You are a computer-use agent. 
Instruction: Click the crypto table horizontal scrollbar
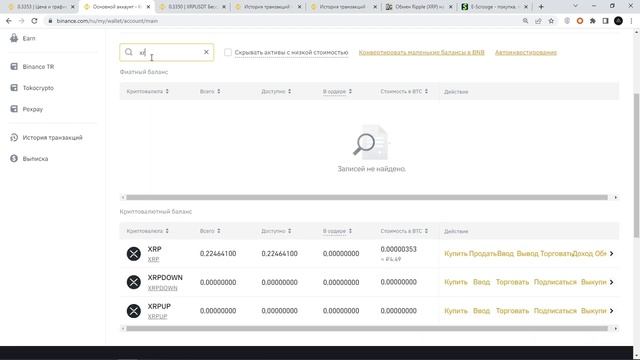[x=367, y=328]
